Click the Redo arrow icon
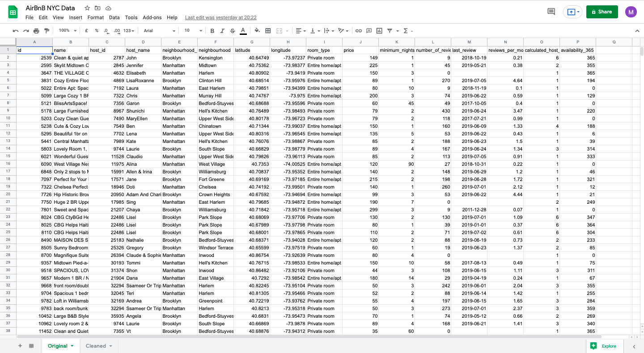 (26, 31)
